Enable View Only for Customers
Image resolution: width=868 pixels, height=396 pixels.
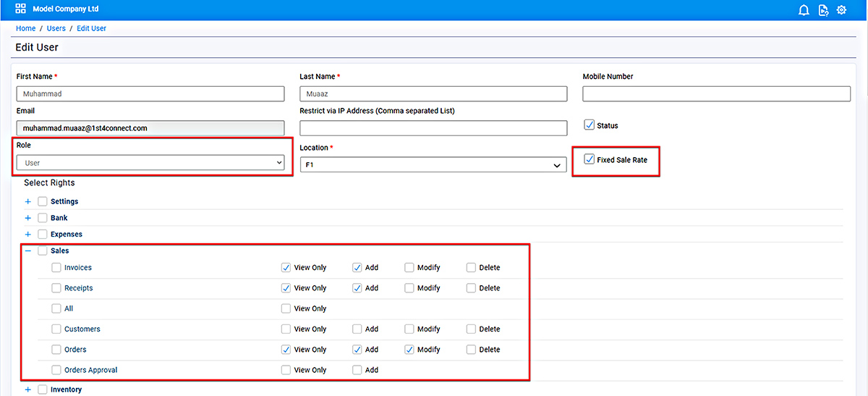286,329
